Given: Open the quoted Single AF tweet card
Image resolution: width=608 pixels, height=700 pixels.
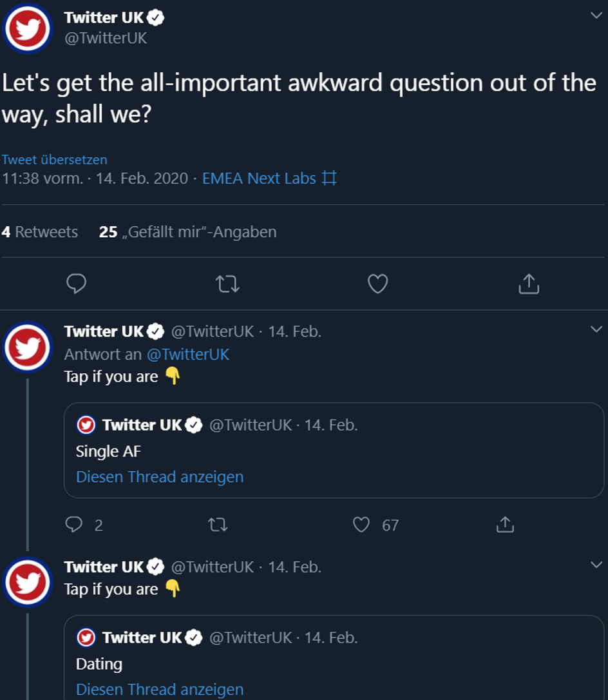Looking at the screenshot, I should [334, 451].
